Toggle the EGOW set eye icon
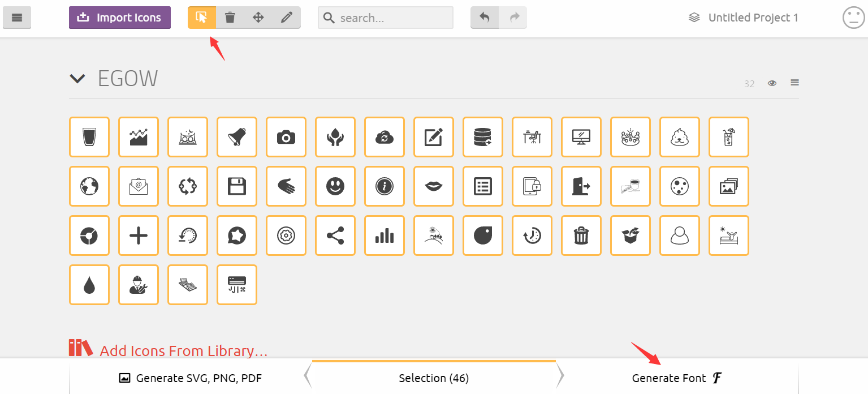This screenshot has height=394, width=868. [772, 83]
